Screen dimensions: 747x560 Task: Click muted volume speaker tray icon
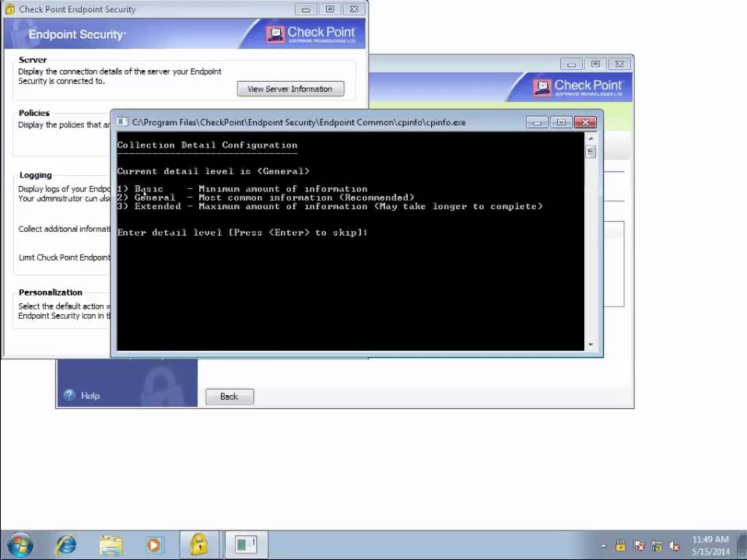pos(674,546)
